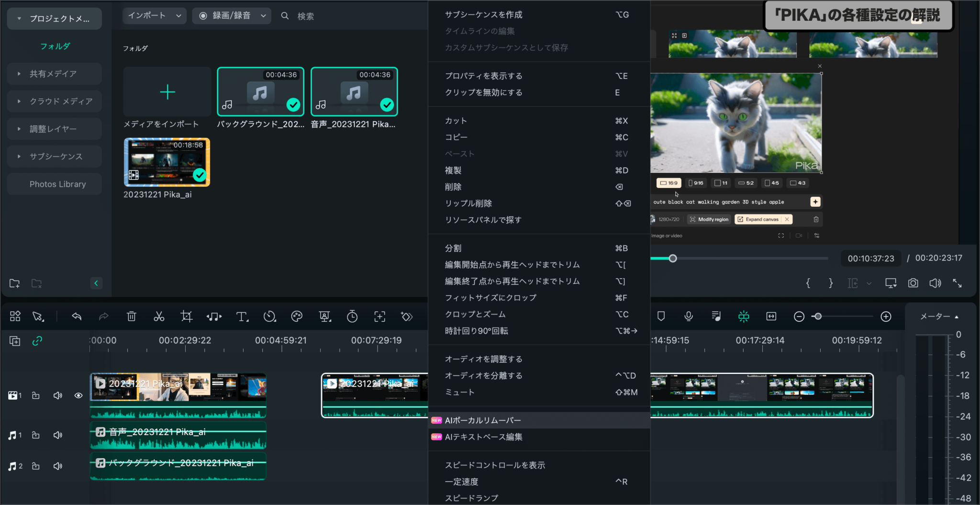Collapse the メーター panel
Image resolution: width=980 pixels, height=505 pixels.
pos(957,316)
